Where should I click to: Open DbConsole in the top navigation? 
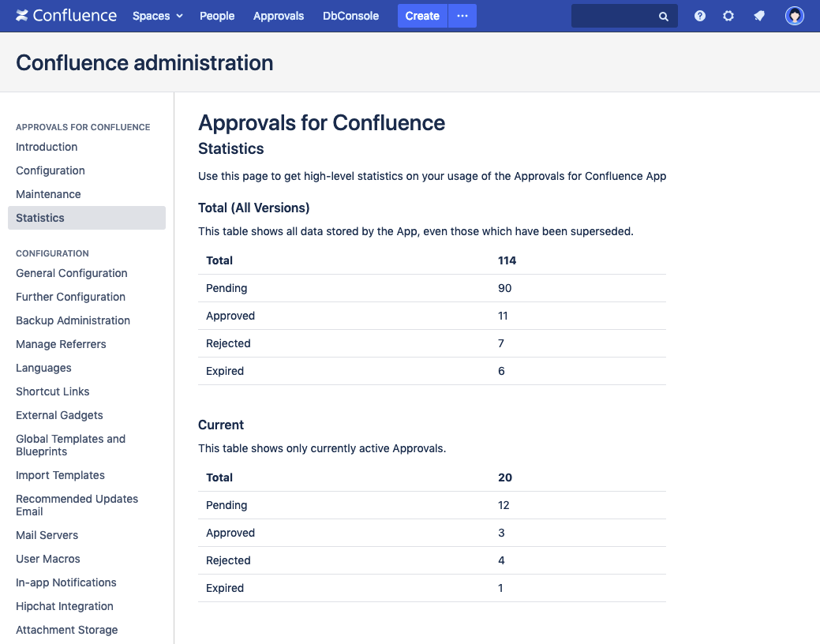point(350,16)
